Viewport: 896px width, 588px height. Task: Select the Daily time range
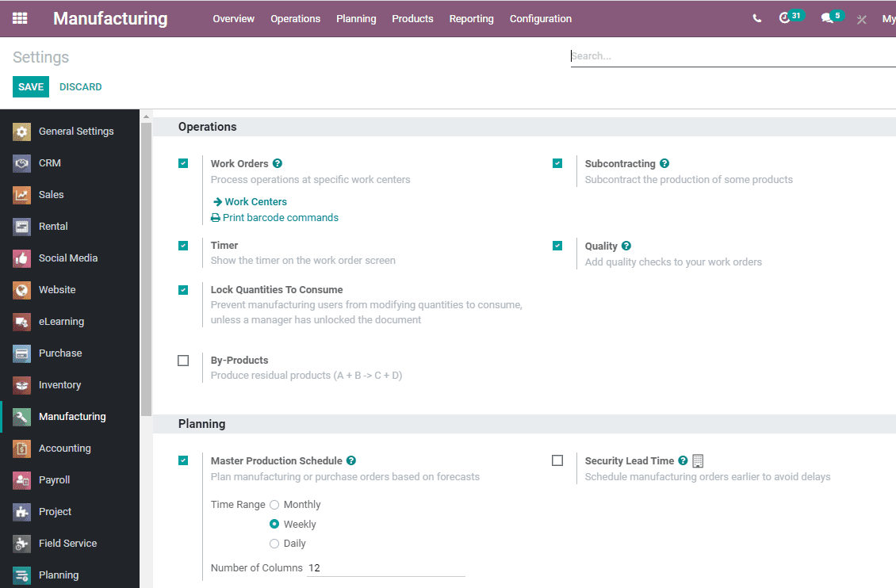[274, 543]
